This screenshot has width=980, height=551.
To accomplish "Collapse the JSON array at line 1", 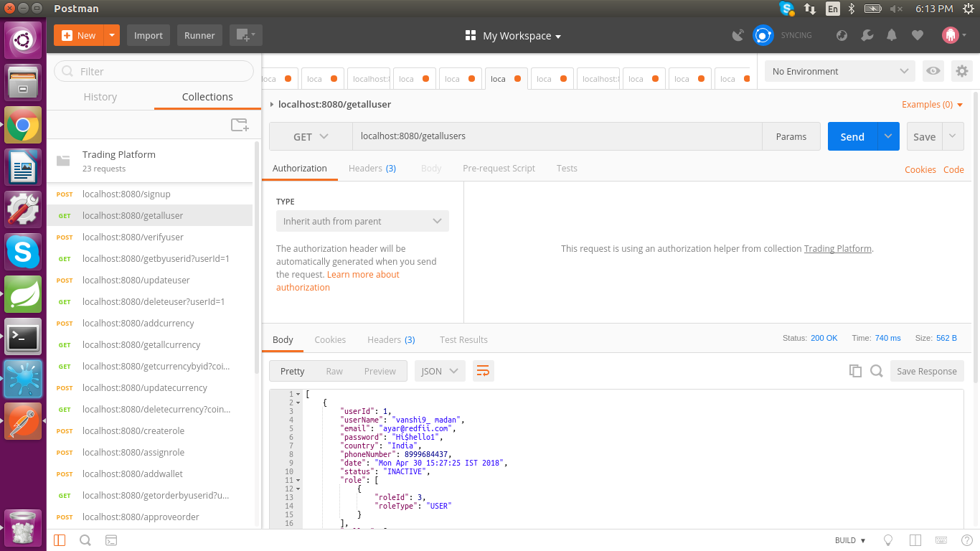I will (298, 394).
